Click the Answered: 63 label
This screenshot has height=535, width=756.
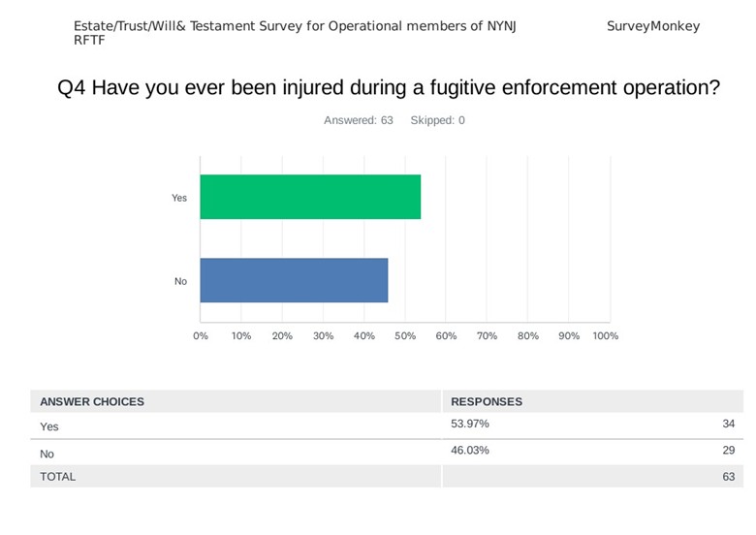point(358,120)
